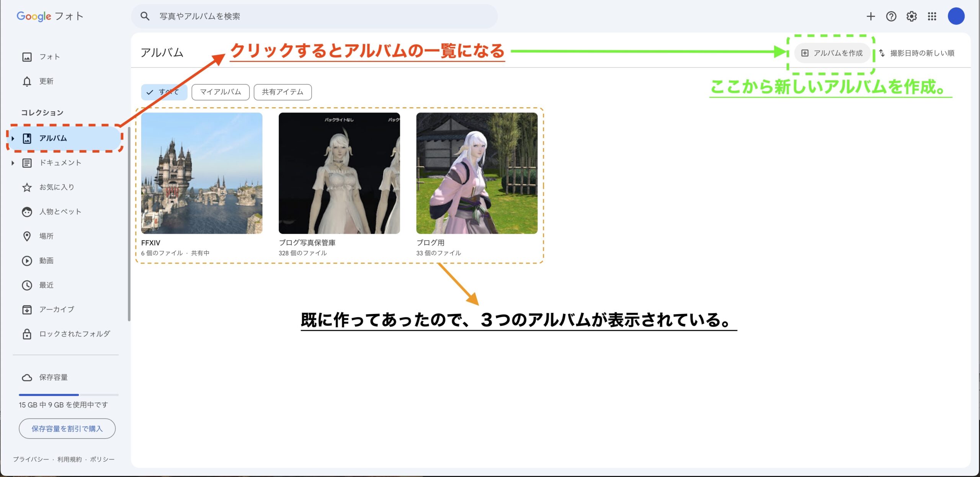Click the 人物とペット face icon
This screenshot has height=477, width=980.
[27, 212]
